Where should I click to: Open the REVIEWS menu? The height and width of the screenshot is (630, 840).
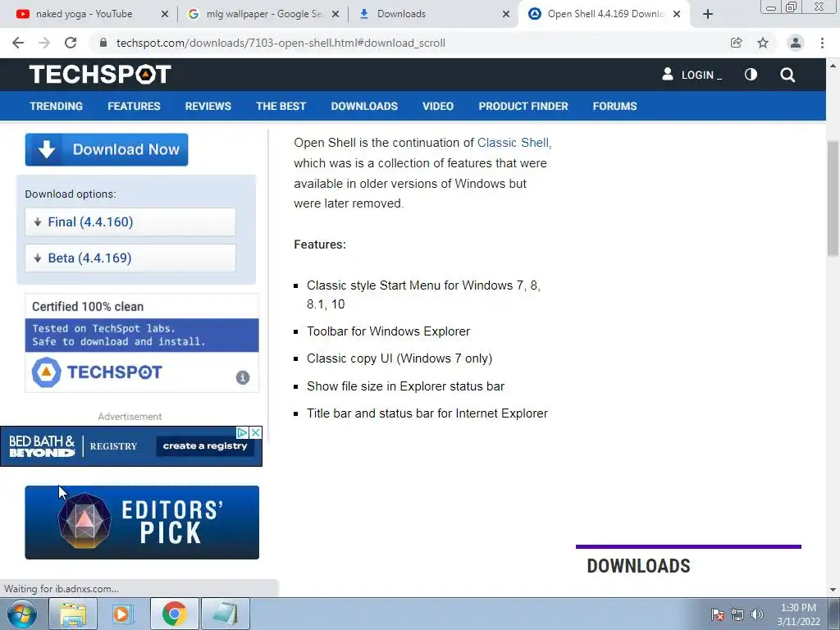point(208,106)
